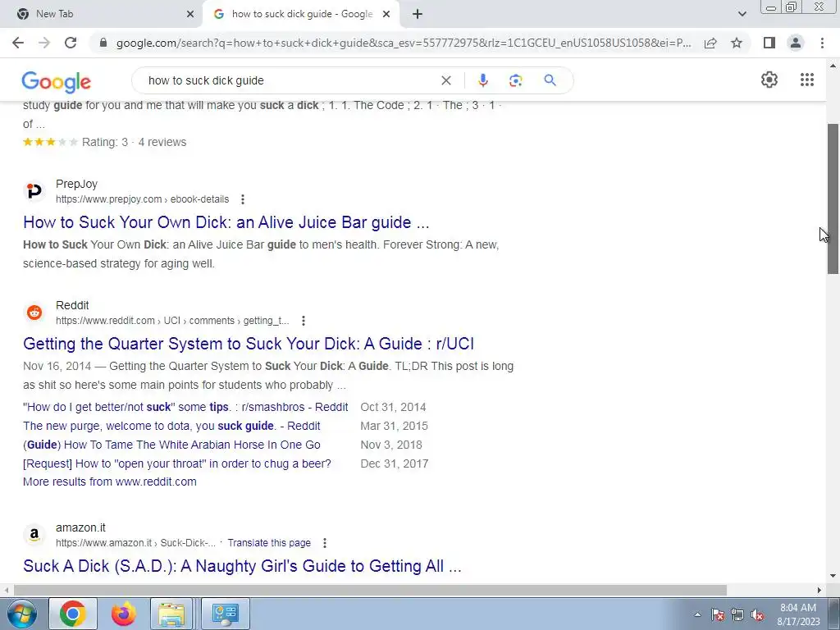The image size is (840, 630).
Task: Reload the current page
Action: pos(71,43)
